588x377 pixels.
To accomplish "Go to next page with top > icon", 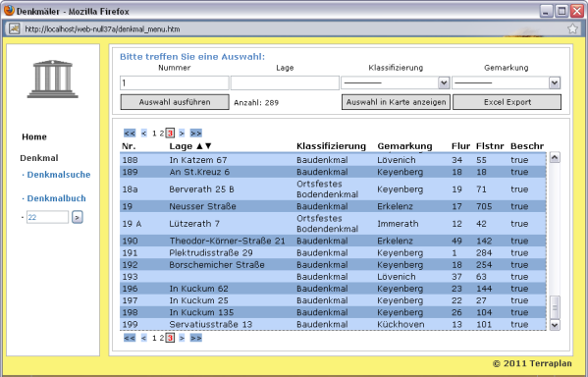I will click(182, 134).
